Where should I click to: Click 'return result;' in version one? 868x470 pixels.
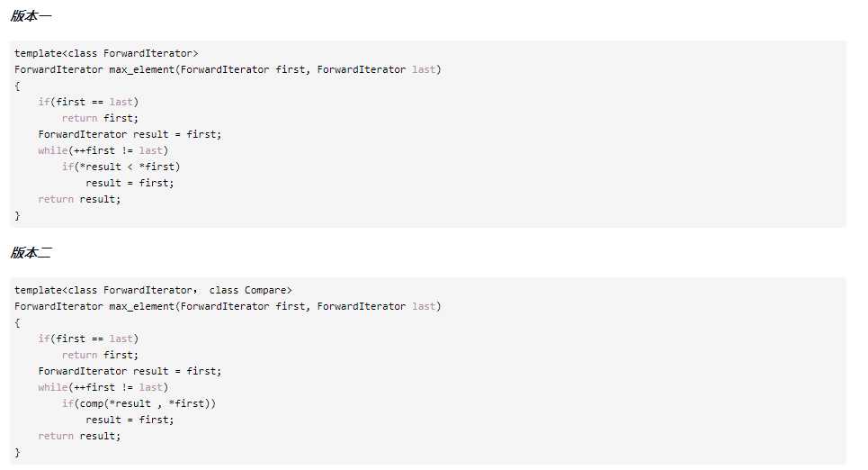[79, 199]
